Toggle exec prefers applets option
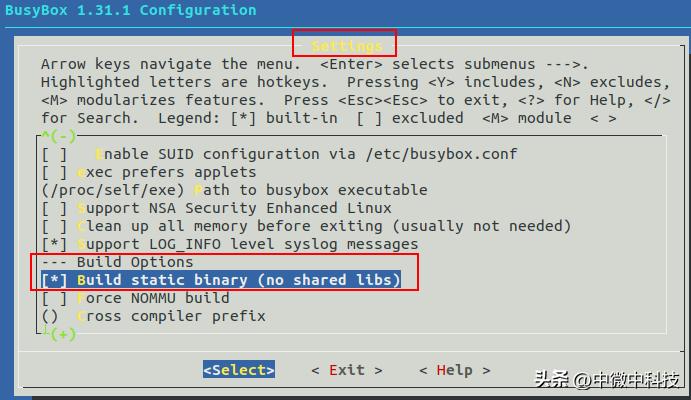 pos(149,172)
